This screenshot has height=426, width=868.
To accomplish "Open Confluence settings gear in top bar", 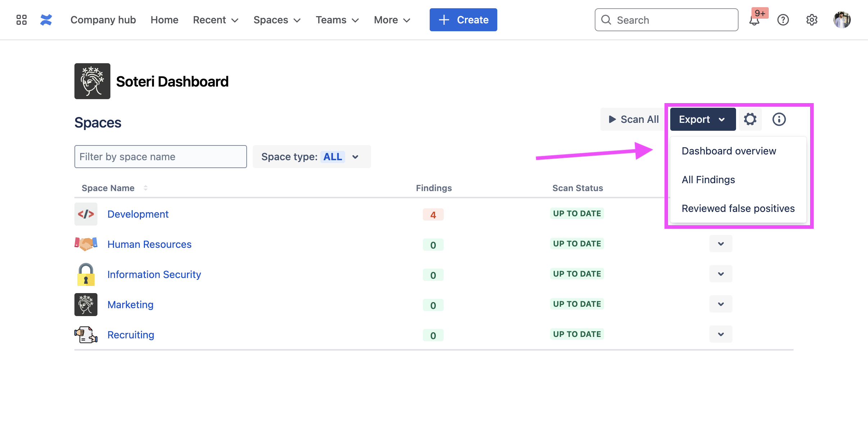I will click(812, 20).
